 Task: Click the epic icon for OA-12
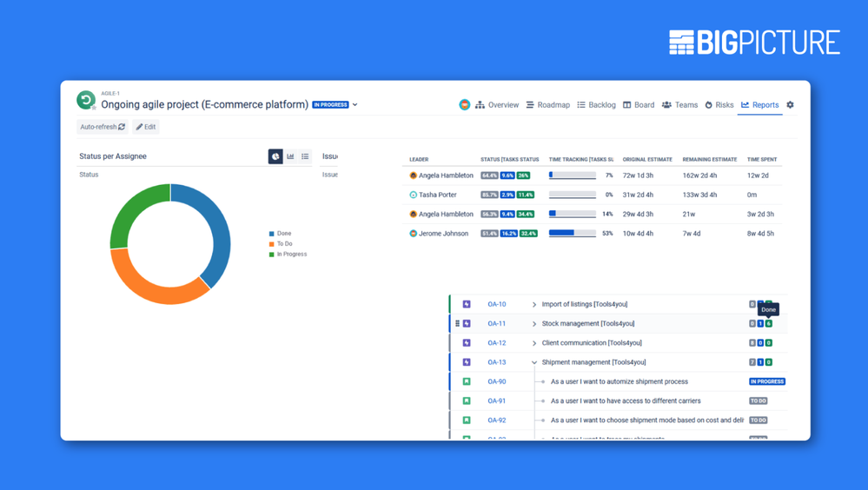(x=467, y=342)
